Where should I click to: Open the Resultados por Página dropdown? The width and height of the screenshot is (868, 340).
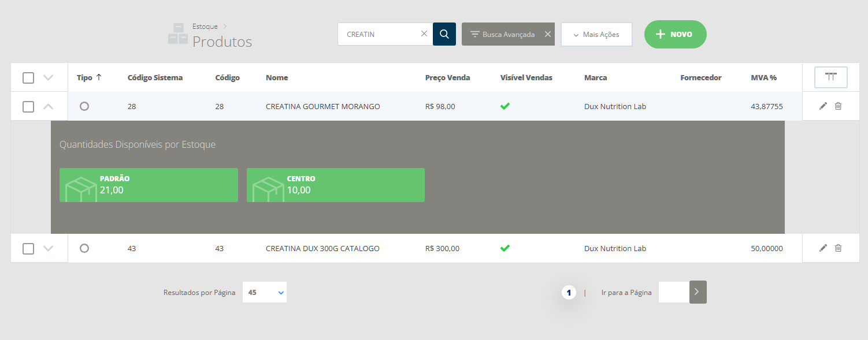(x=265, y=293)
